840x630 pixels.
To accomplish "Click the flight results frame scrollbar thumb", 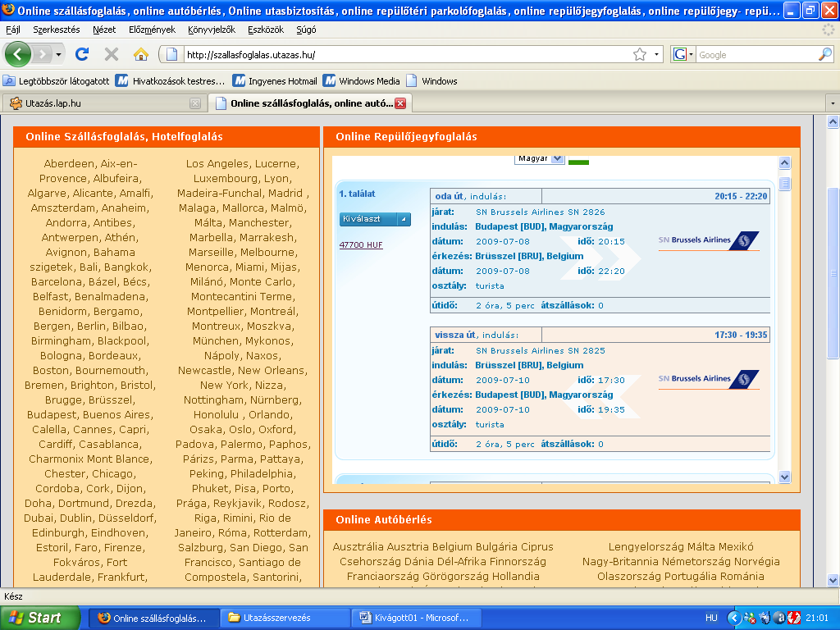I will coord(785,184).
